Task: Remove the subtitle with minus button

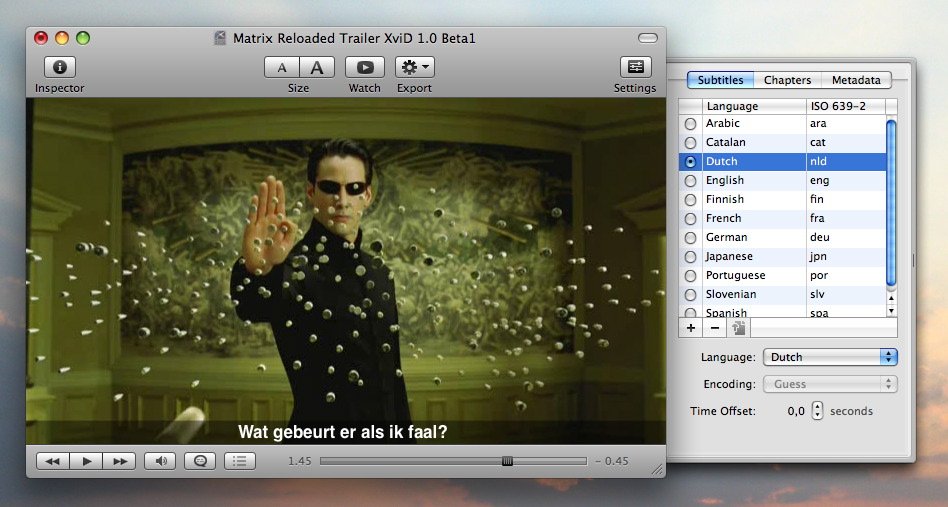Action: (x=715, y=328)
